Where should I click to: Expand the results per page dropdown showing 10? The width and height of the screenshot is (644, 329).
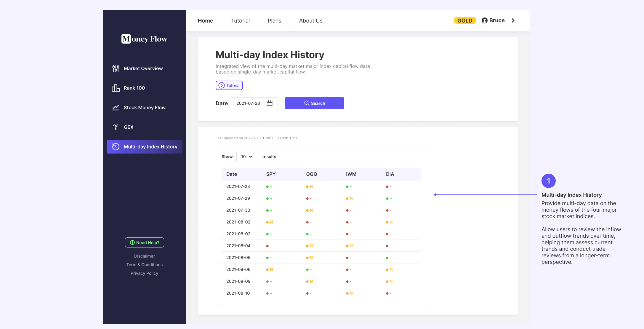[247, 156]
